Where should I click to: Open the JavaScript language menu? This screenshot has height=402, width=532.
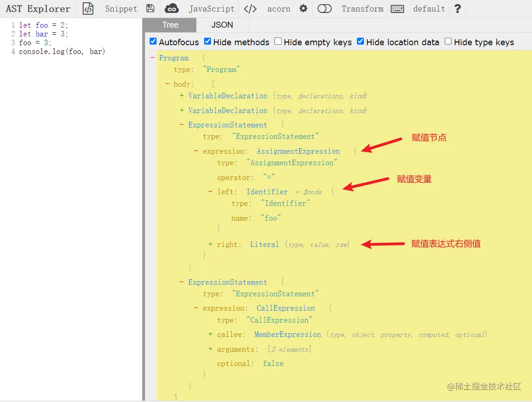(x=212, y=9)
